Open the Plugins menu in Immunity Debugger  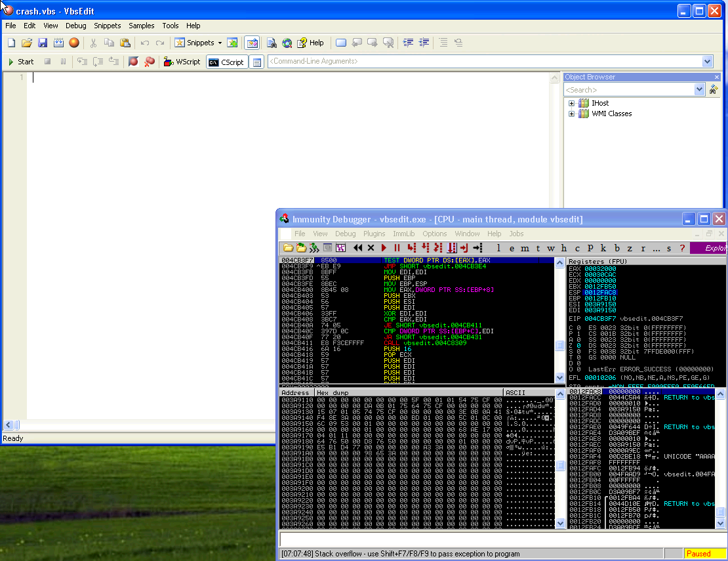374,234
